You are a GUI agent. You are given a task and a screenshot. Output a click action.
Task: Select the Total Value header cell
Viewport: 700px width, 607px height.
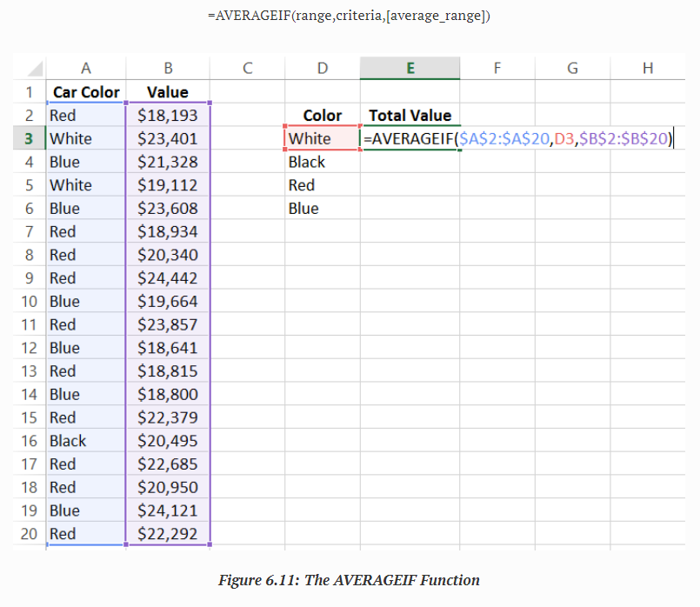click(x=410, y=116)
